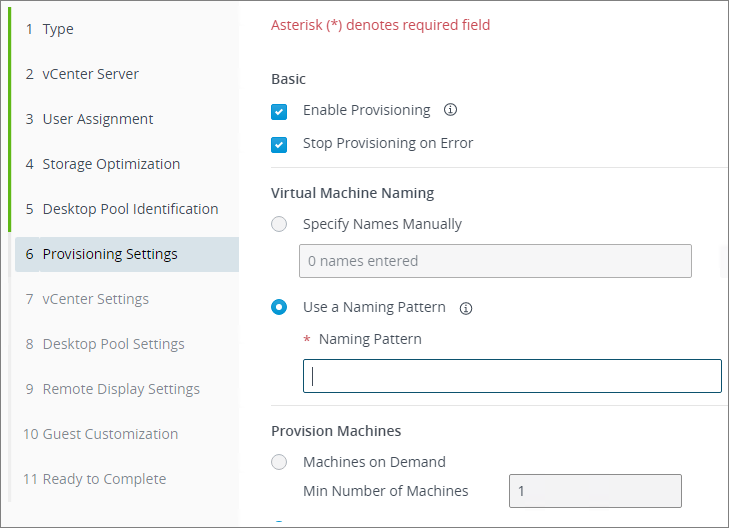Click info icon beside Use a Naming Pattern

click(465, 308)
